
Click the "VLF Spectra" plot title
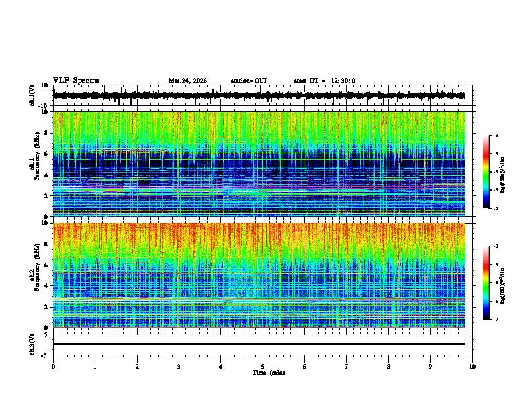coord(76,80)
